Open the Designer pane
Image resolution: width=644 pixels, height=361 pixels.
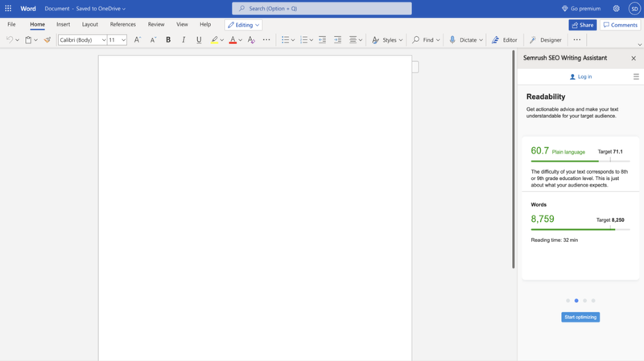click(x=545, y=39)
